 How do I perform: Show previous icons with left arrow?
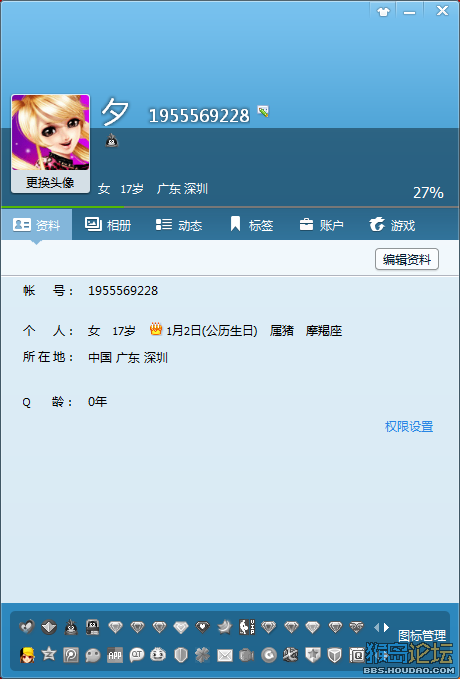pyautogui.click(x=376, y=627)
